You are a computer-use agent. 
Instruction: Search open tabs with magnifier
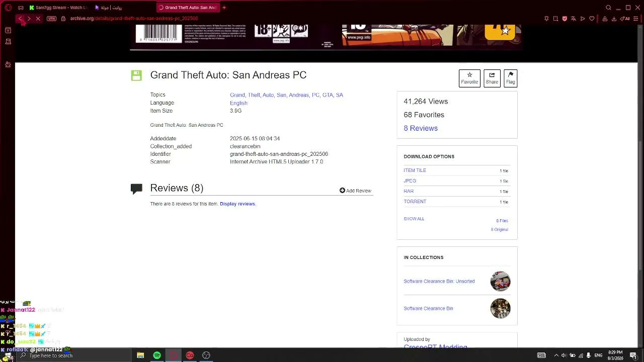(608, 8)
